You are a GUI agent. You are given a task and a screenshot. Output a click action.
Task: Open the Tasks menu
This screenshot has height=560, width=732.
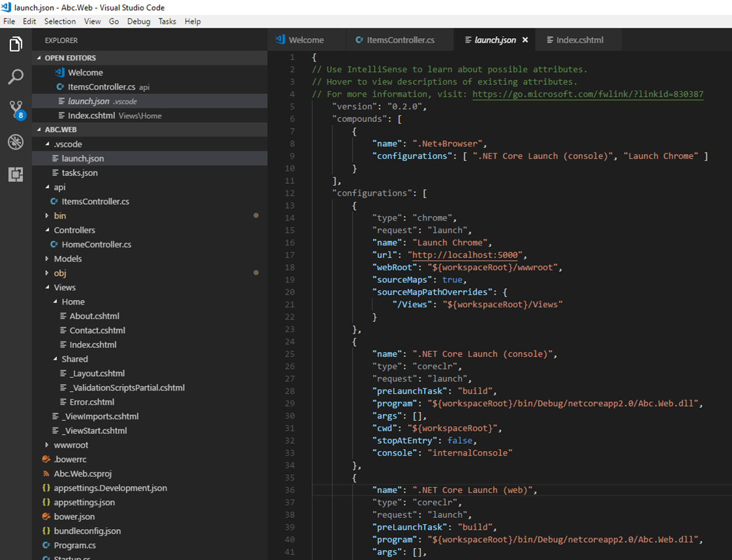tap(167, 22)
